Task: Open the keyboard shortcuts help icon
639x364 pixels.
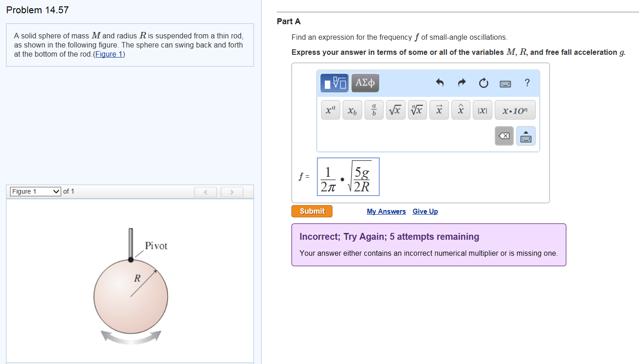Action: (x=527, y=83)
